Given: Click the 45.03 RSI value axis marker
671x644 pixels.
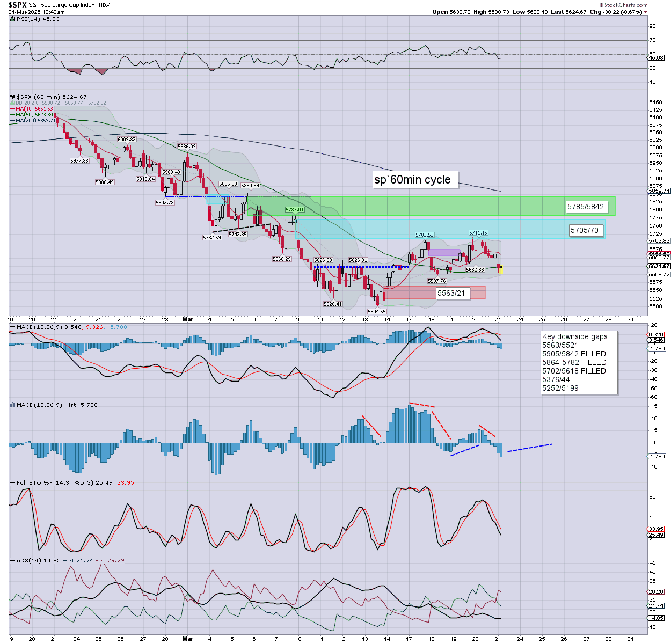Looking at the screenshot, I should click(656, 58).
